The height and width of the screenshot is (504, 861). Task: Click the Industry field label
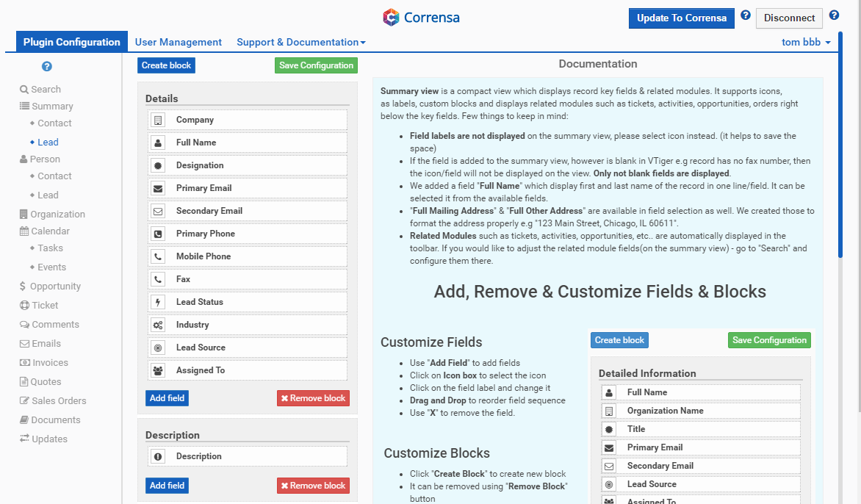[192, 325]
